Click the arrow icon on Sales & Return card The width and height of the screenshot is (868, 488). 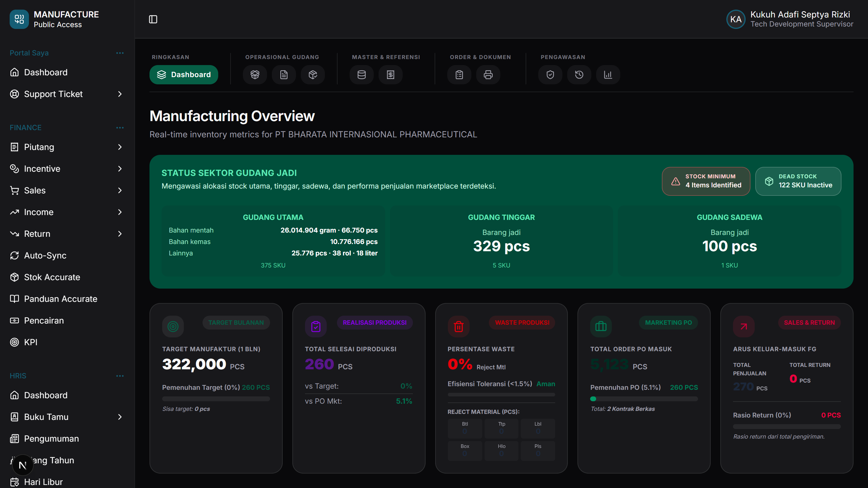click(x=744, y=326)
